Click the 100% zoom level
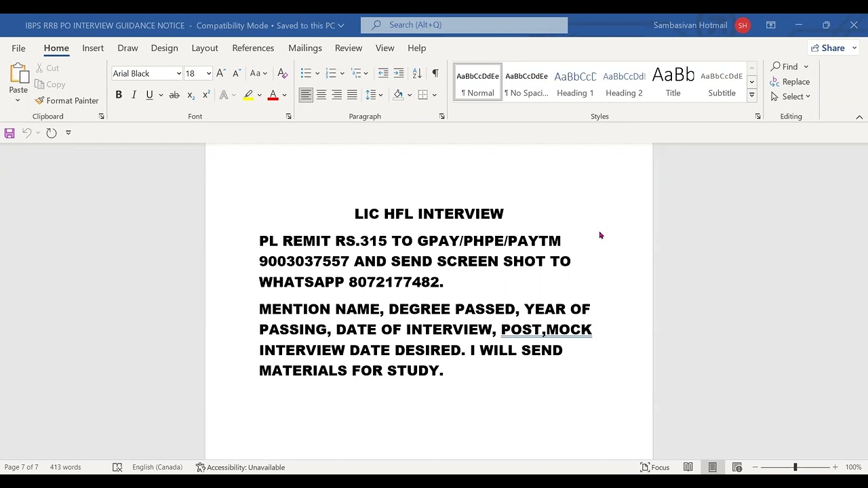This screenshot has width=868, height=488. (853, 467)
